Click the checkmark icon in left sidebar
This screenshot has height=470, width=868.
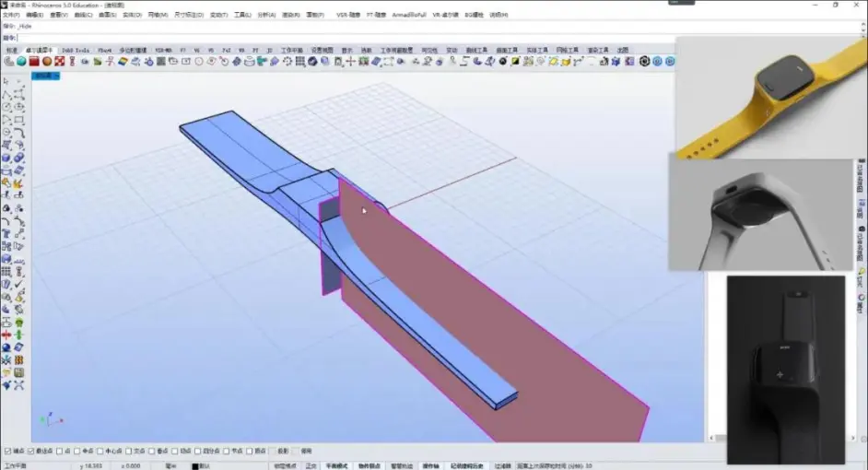[18, 284]
